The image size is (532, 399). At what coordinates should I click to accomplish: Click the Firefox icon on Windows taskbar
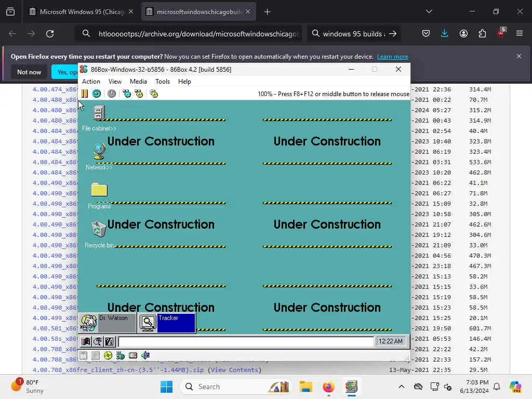coord(328,387)
